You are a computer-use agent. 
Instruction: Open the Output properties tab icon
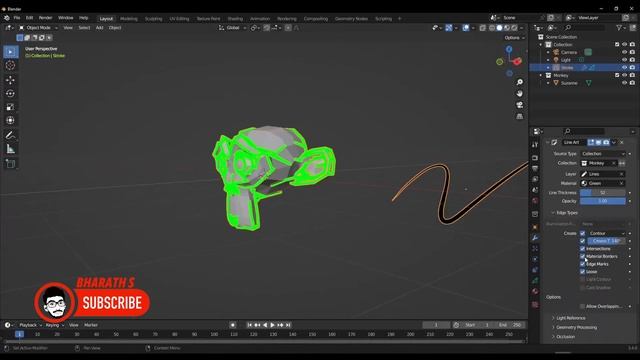pyautogui.click(x=535, y=168)
